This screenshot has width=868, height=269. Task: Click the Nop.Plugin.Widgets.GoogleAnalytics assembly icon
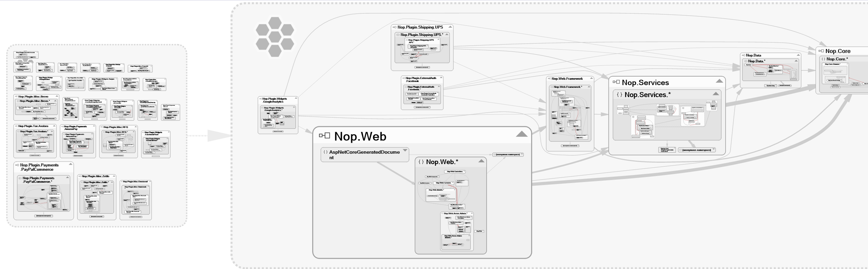pos(261,99)
